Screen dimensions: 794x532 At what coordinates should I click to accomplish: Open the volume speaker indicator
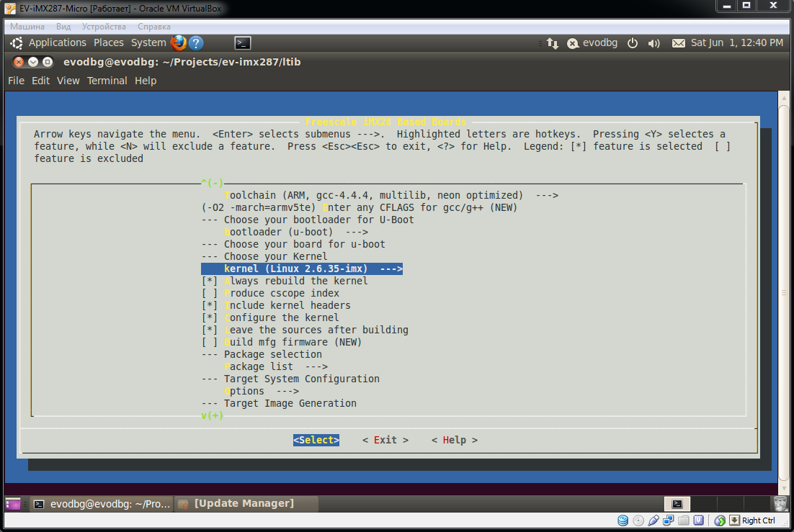(654, 43)
